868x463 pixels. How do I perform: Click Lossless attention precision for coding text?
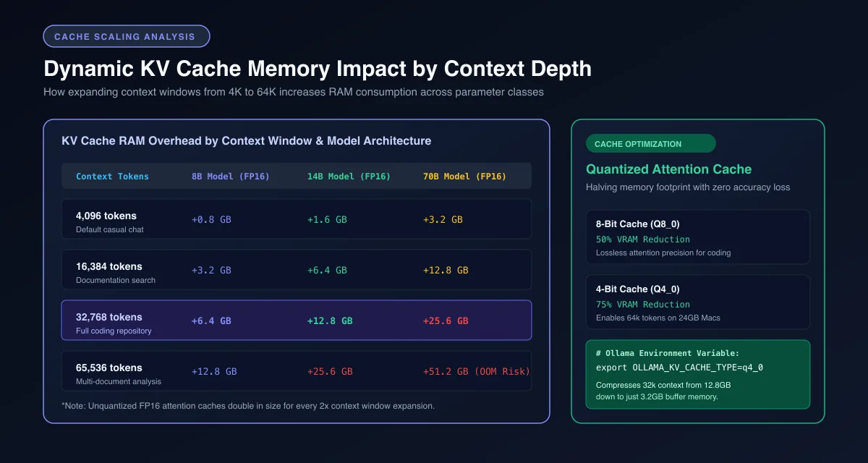tap(663, 253)
